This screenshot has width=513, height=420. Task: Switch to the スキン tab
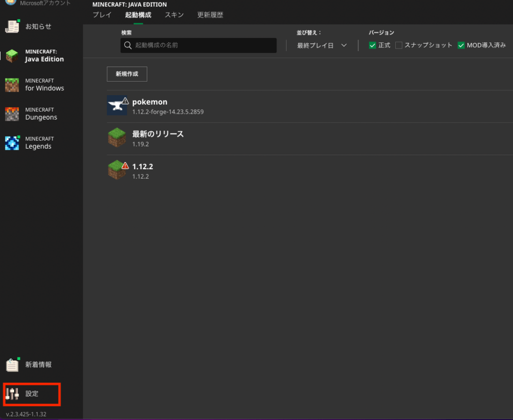(174, 15)
